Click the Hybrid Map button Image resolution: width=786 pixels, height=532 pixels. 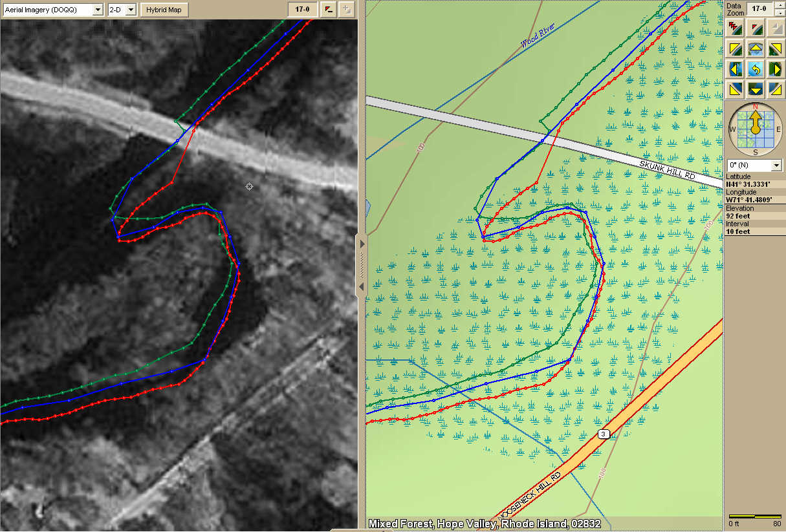point(164,10)
